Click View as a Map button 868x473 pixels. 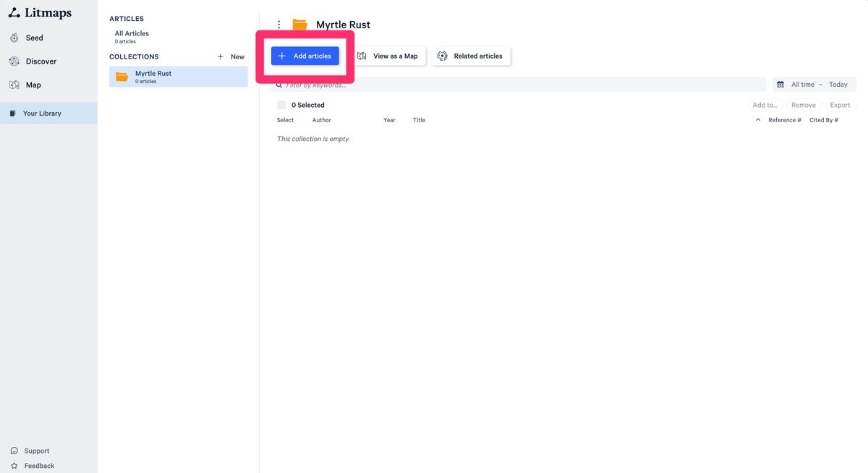(x=388, y=56)
